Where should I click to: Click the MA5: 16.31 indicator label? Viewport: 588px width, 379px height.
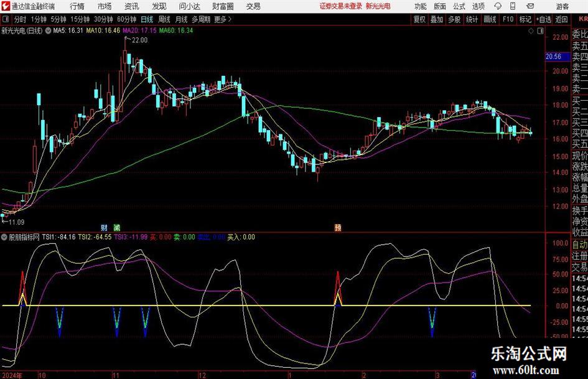click(68, 30)
